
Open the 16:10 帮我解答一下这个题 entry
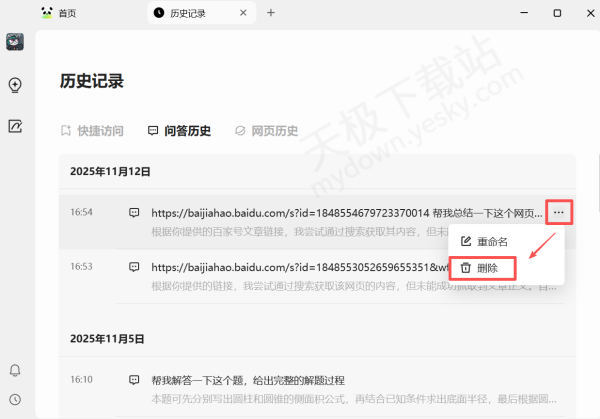pos(248,380)
